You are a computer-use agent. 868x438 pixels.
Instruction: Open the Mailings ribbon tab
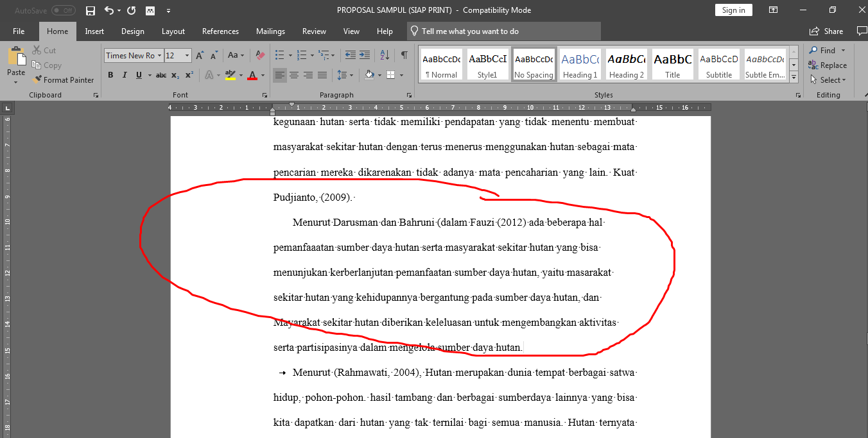[270, 31]
